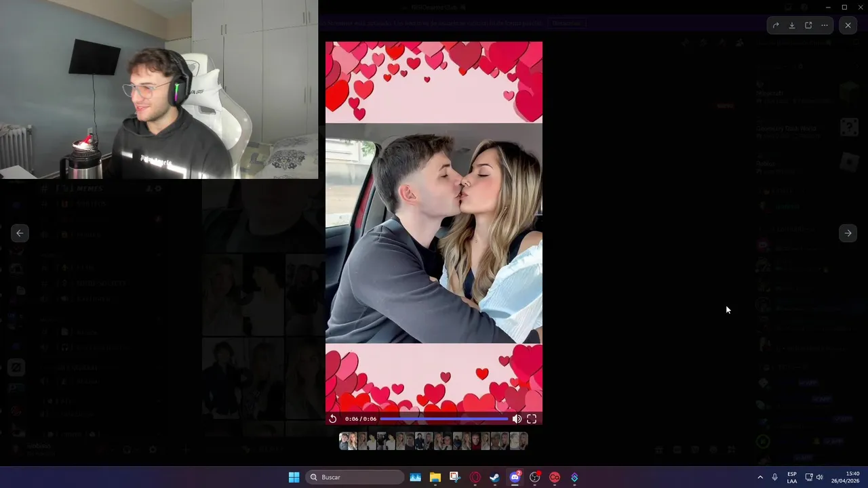868x488 pixels.
Task: Open the three-dot more options menu
Action: tap(825, 25)
